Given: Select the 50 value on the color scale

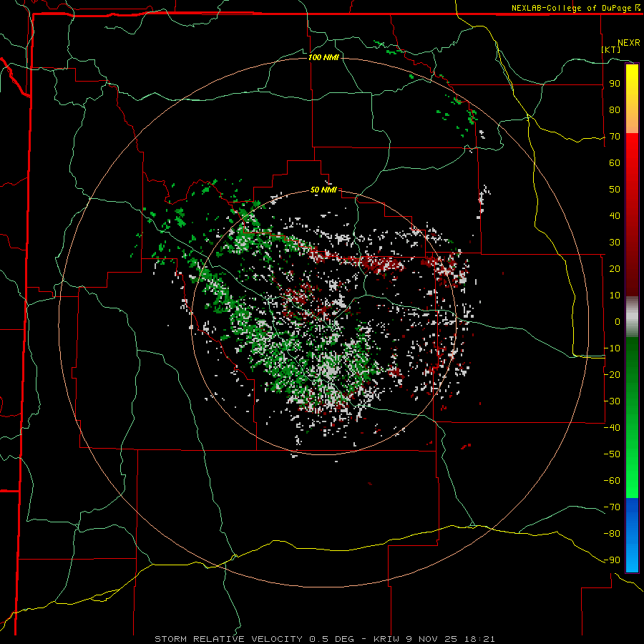Looking at the screenshot, I should point(615,190).
